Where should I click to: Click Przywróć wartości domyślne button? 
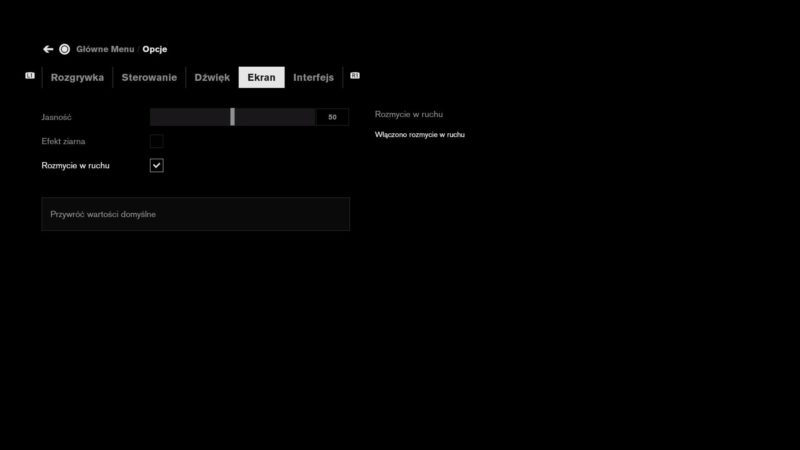tap(195, 214)
